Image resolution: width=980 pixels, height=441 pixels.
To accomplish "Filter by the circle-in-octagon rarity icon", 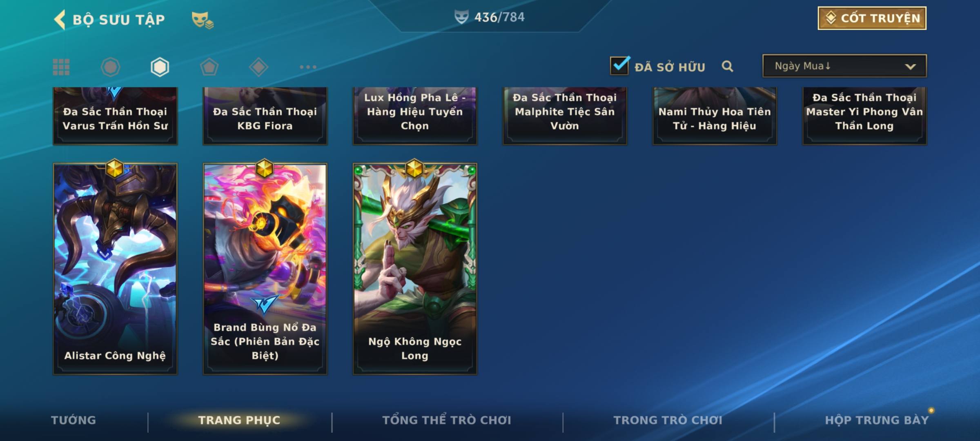I will (x=110, y=67).
